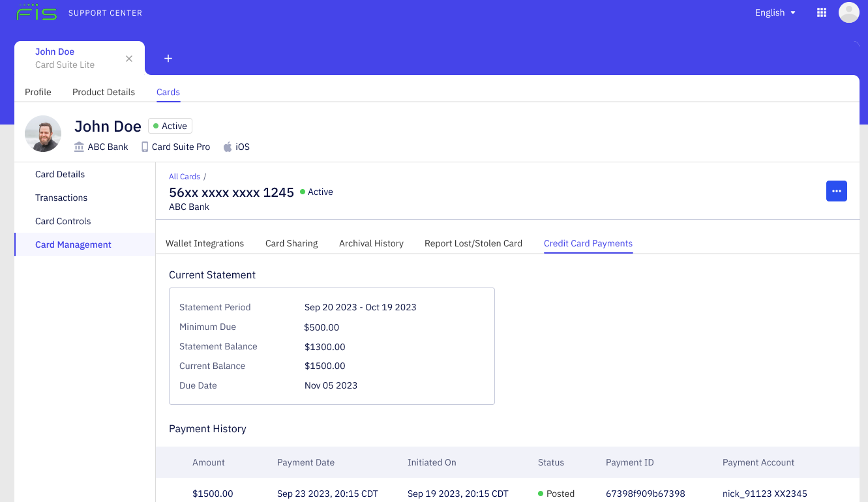Open the blue ellipsis card actions menu
This screenshot has width=868, height=502.
[x=837, y=191]
